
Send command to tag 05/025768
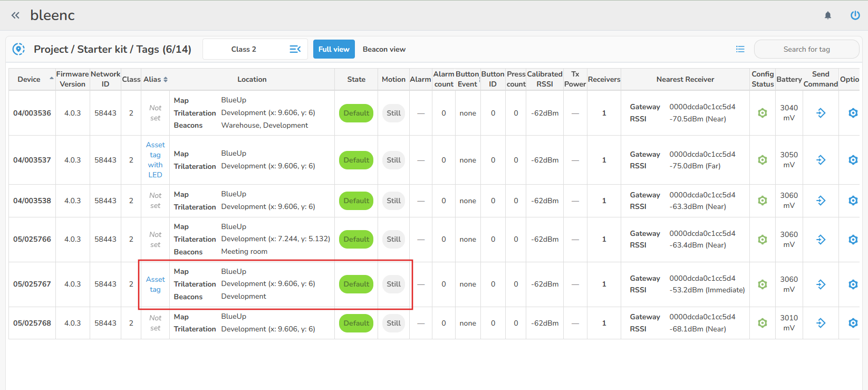coord(821,323)
